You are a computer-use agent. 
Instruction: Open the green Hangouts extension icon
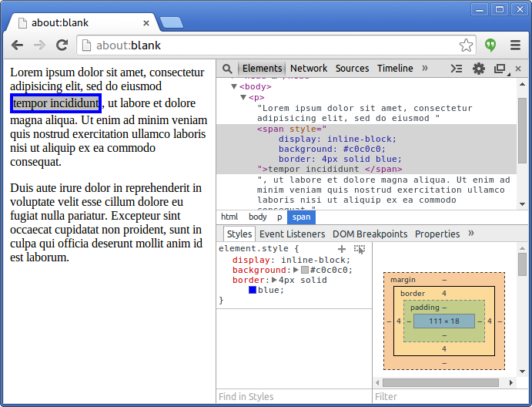click(x=490, y=45)
